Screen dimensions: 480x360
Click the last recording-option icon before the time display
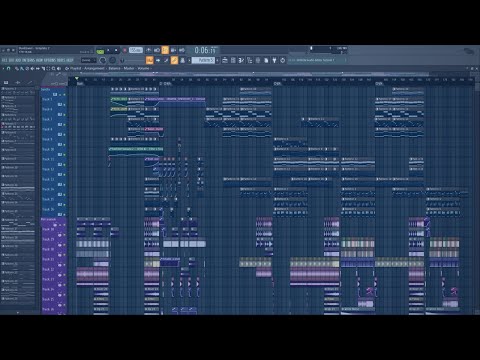tap(182, 50)
